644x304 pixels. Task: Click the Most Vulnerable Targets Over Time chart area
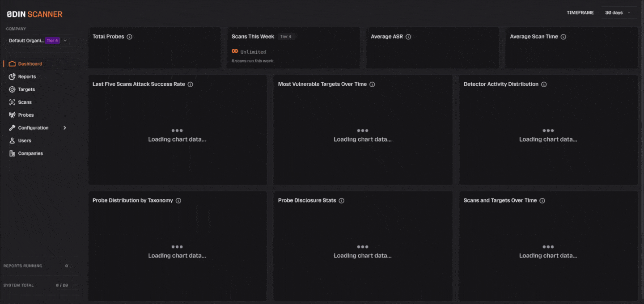coord(363,135)
